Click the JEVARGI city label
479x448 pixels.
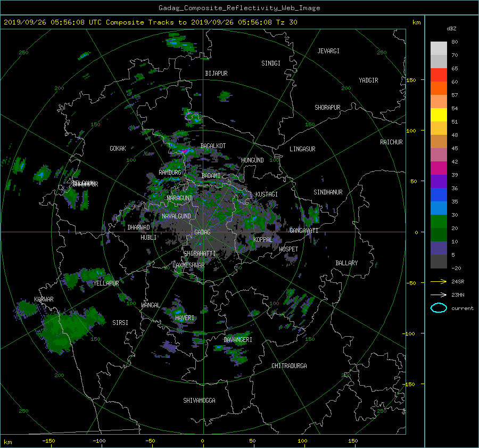pyautogui.click(x=328, y=51)
